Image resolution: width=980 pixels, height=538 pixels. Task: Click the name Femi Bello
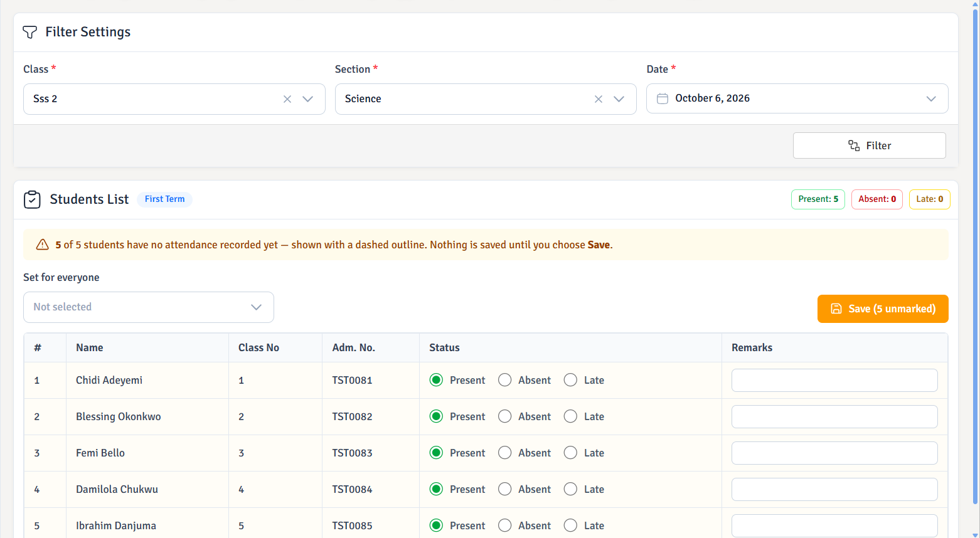(x=100, y=453)
